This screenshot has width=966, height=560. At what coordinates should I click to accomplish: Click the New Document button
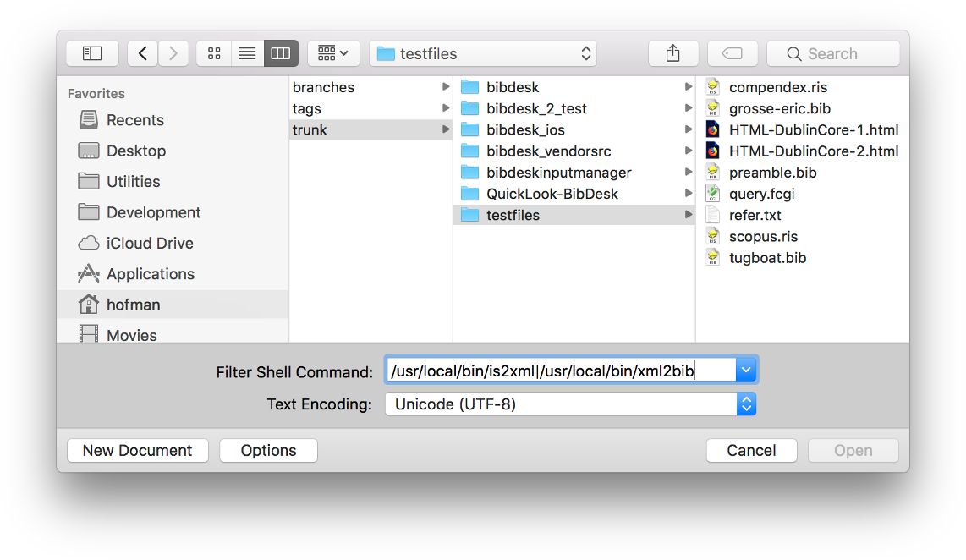tap(137, 450)
